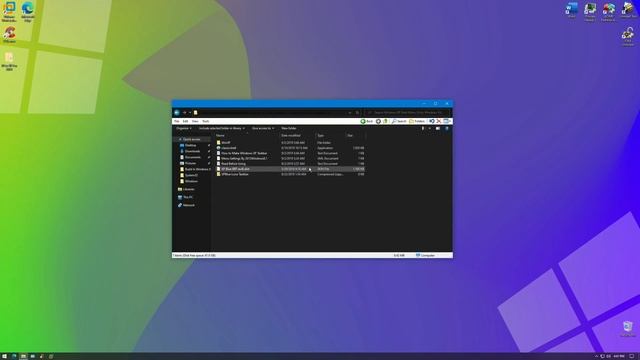This screenshot has height=360, width=640.
Task: Open the notification center on taskbar
Action: coord(632,356)
